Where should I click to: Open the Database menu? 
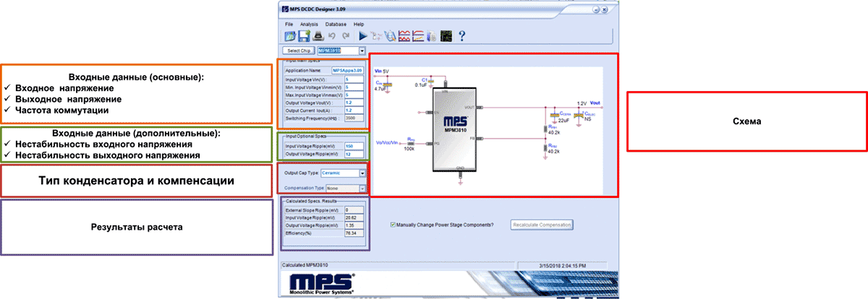click(x=336, y=25)
